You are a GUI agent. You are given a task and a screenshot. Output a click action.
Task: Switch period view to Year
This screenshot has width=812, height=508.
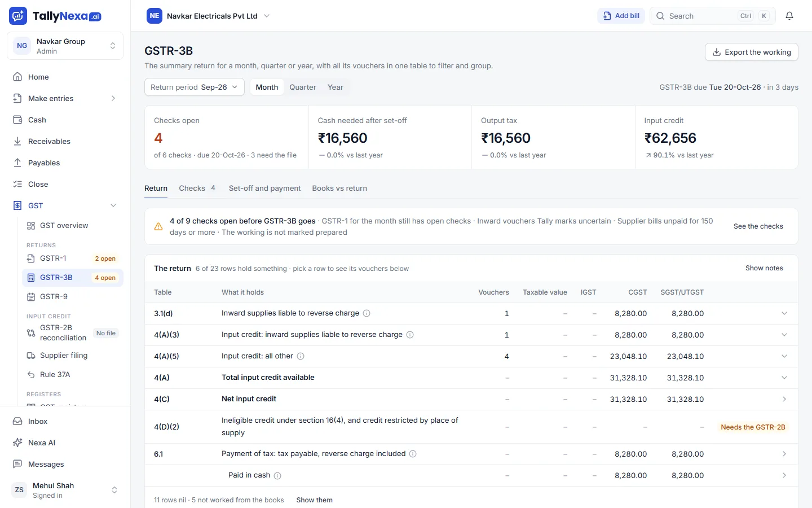336,87
